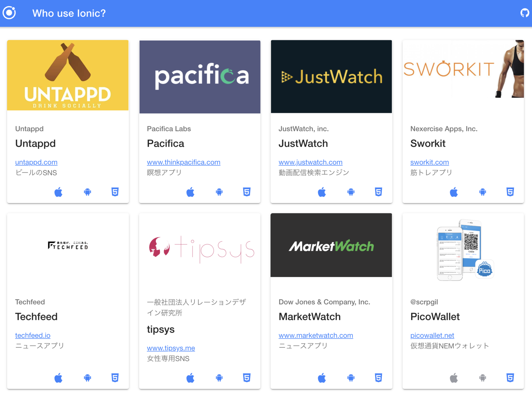532x394 pixels.
Task: Click HTML5 icon on Sworkit card
Action: [x=510, y=192]
